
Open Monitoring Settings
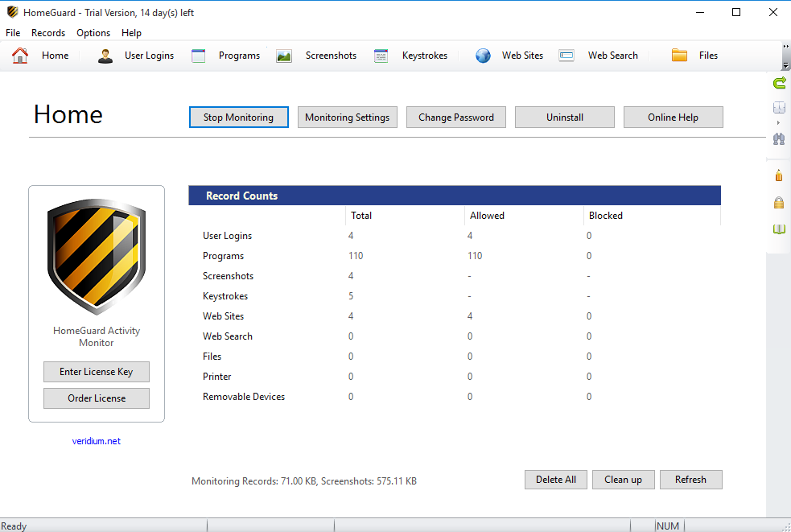pos(347,117)
